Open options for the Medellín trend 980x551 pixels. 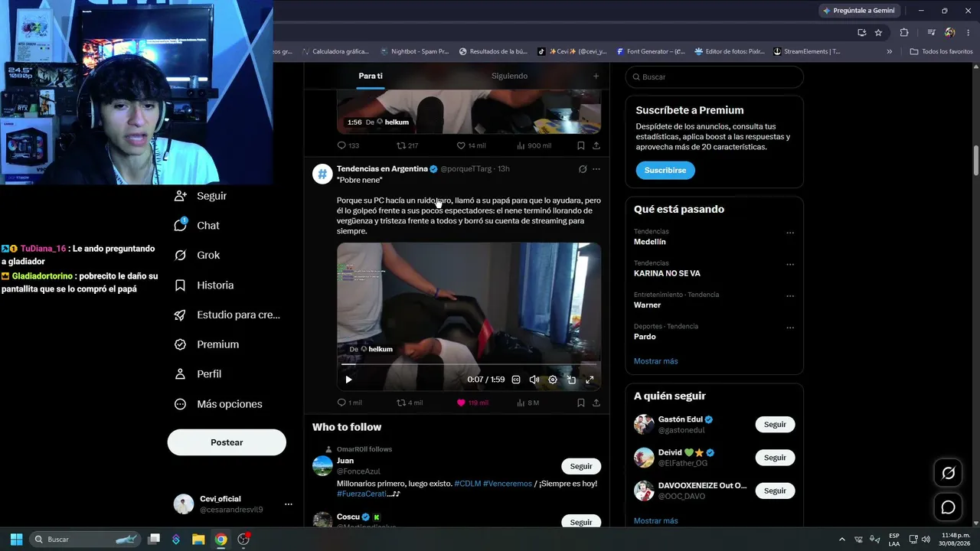pyautogui.click(x=790, y=233)
